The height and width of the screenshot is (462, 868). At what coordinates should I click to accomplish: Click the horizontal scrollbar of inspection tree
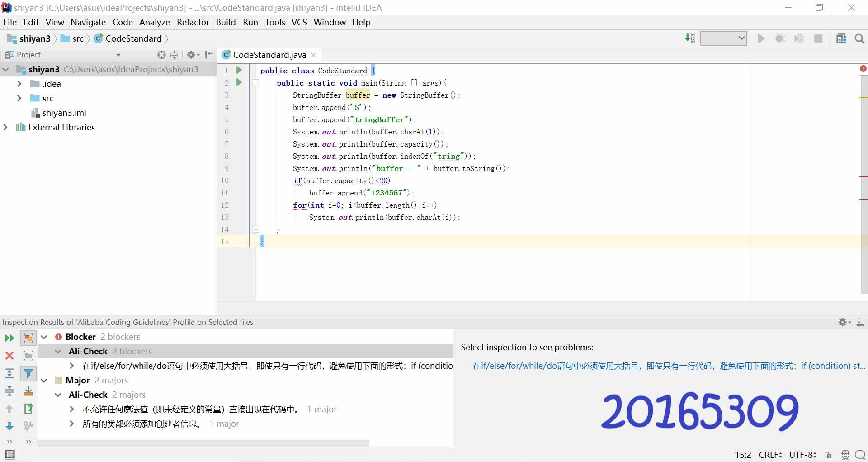tap(204, 443)
